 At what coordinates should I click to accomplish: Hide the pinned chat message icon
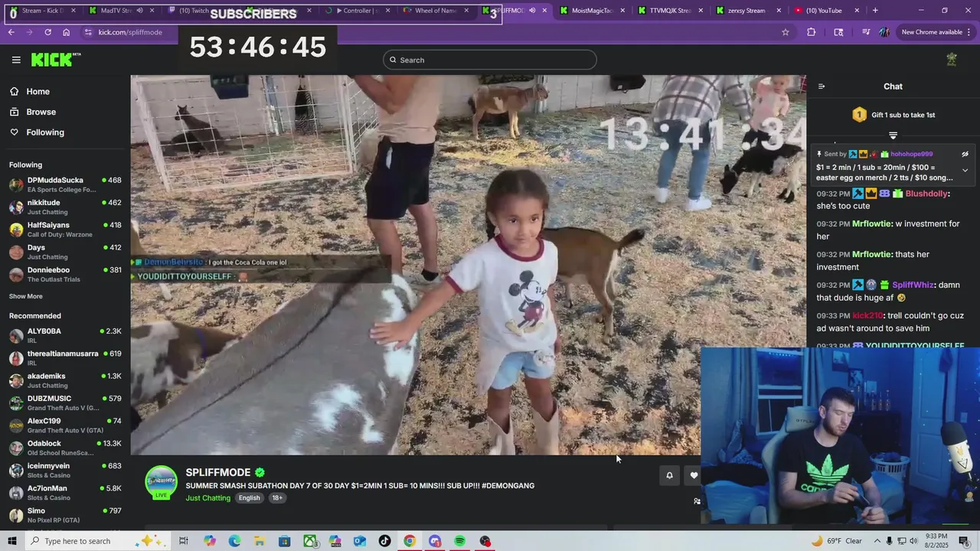pos(965,154)
